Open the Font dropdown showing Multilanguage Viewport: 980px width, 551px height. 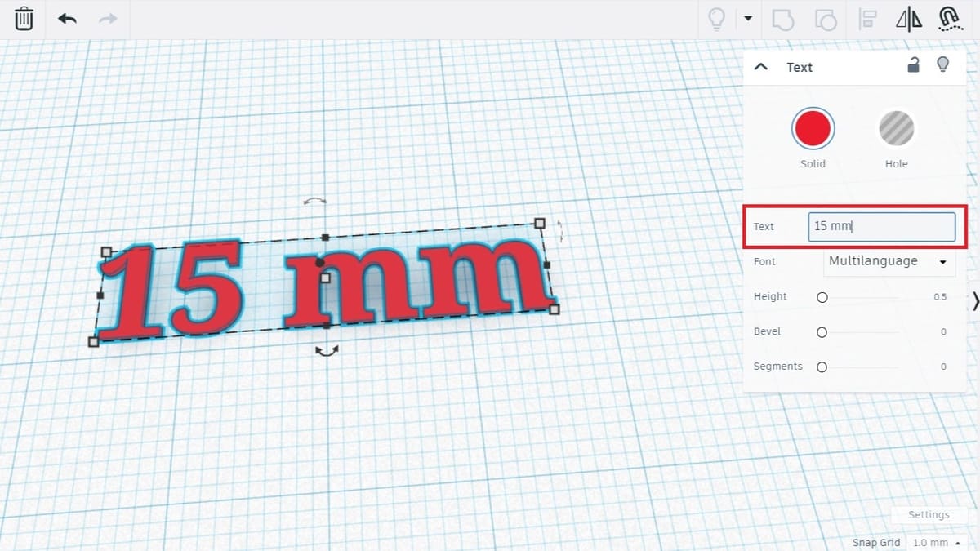coord(889,262)
